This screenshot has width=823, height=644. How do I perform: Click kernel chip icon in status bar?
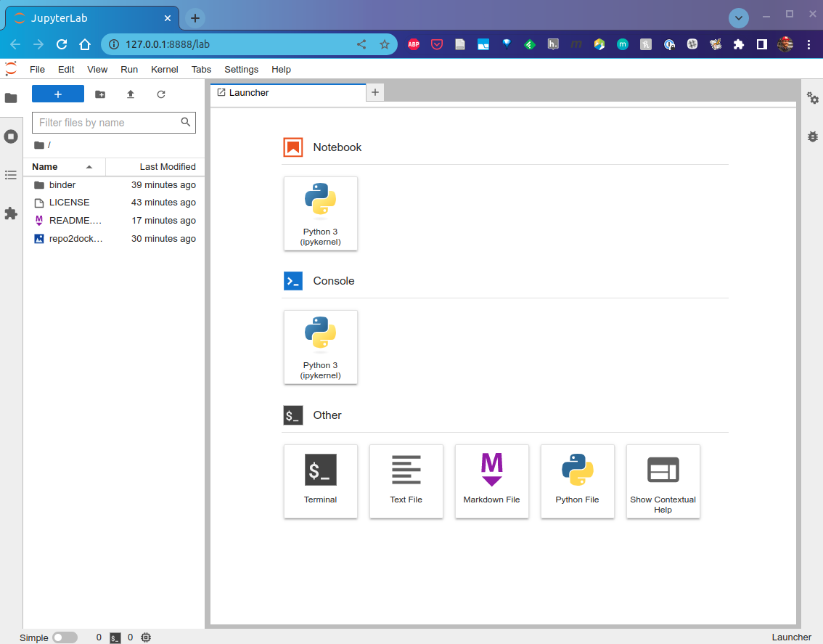tap(146, 637)
